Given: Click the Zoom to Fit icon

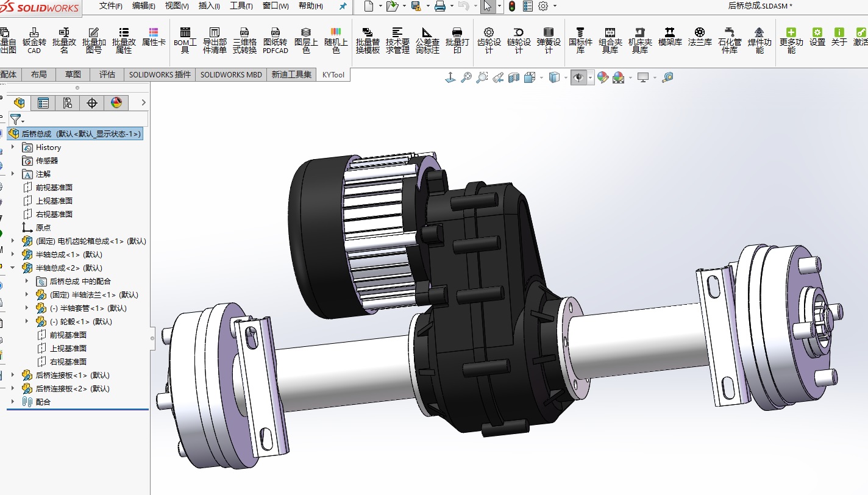Looking at the screenshot, I should (x=466, y=77).
